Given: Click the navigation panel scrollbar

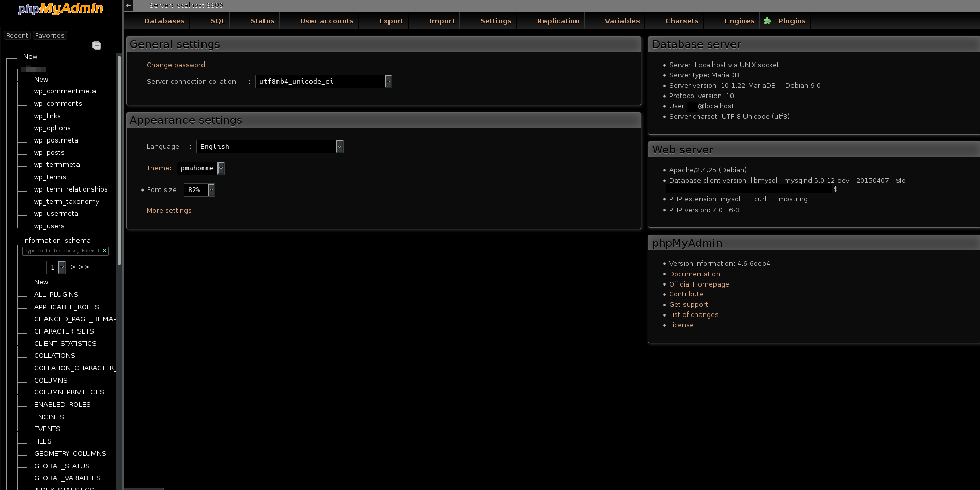Looking at the screenshot, I should [119, 160].
